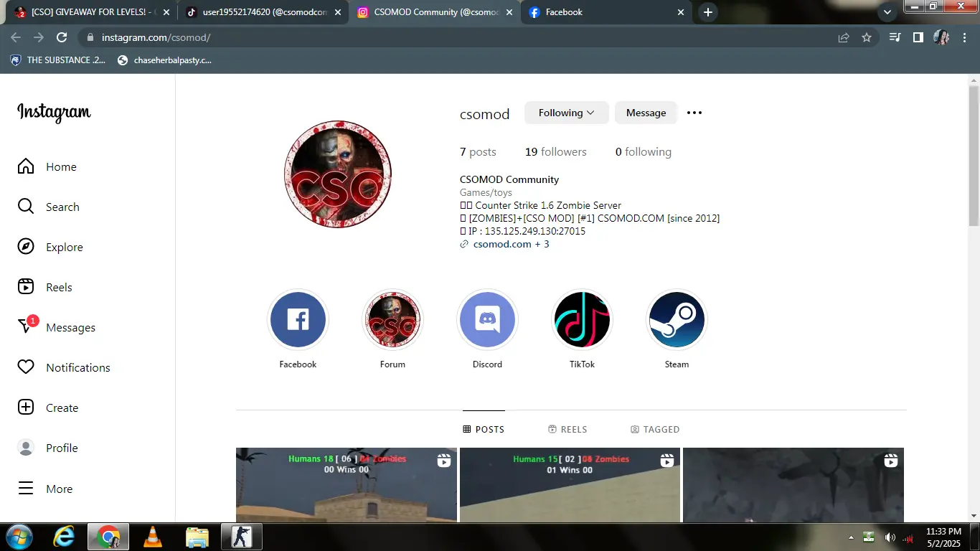Image resolution: width=980 pixels, height=551 pixels.
Task: Open Reels in Instagram sidebar
Action: click(x=44, y=287)
